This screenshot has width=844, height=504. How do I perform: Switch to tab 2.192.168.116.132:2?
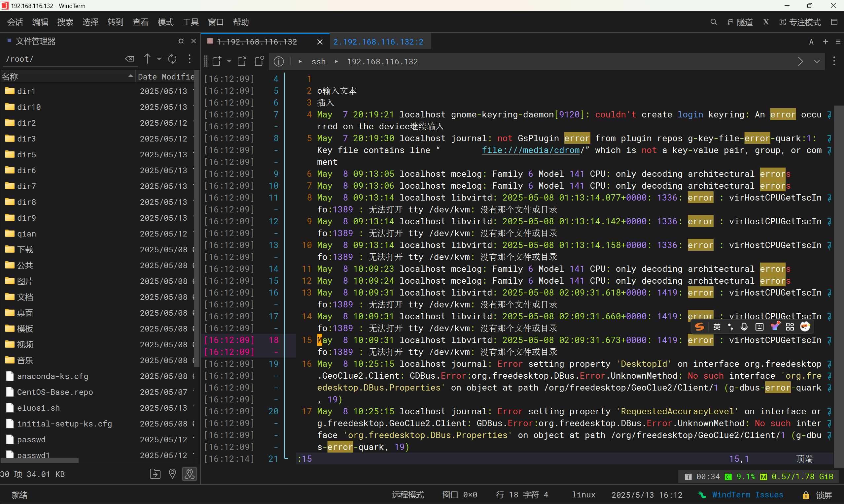point(378,42)
